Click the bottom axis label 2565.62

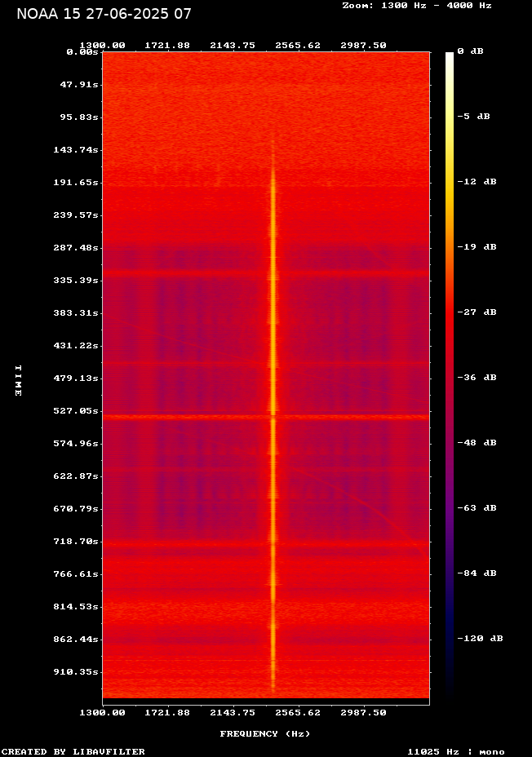click(x=298, y=713)
